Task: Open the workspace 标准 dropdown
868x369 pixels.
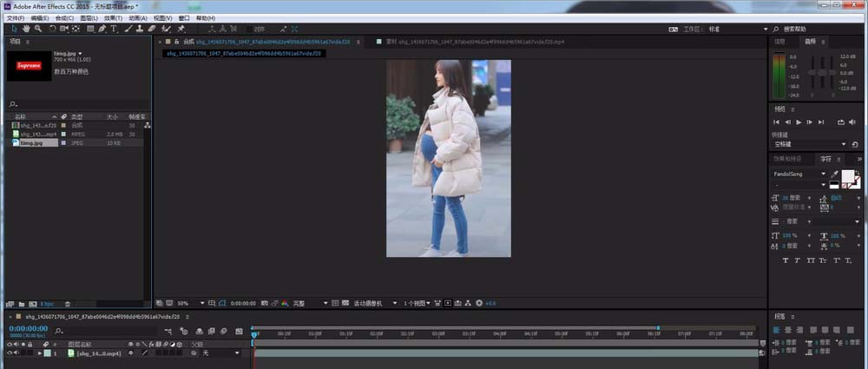Action: click(x=739, y=29)
